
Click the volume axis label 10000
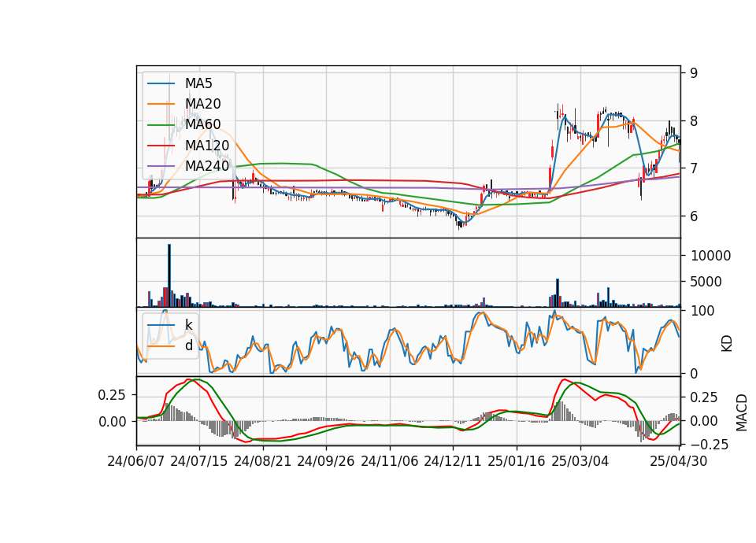pyautogui.click(x=710, y=256)
